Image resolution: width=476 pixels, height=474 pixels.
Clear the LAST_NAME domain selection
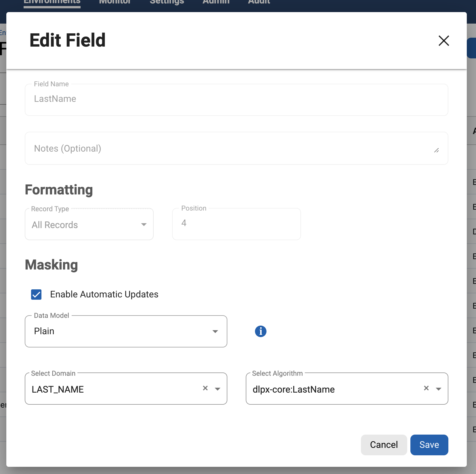click(205, 388)
